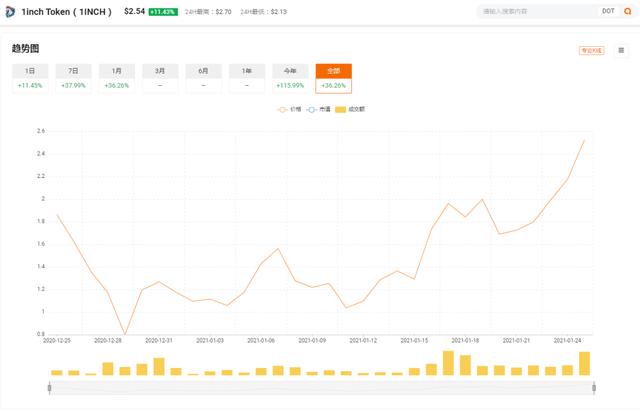Screen dimensions: 640x411
Task: Click the 1inch Token logo icon
Action: (x=10, y=12)
